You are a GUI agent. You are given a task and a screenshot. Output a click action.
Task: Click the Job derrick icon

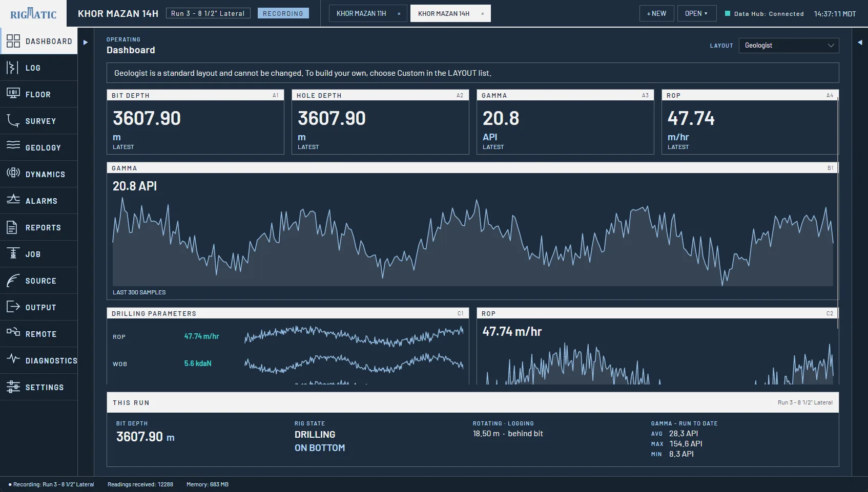[x=13, y=253]
